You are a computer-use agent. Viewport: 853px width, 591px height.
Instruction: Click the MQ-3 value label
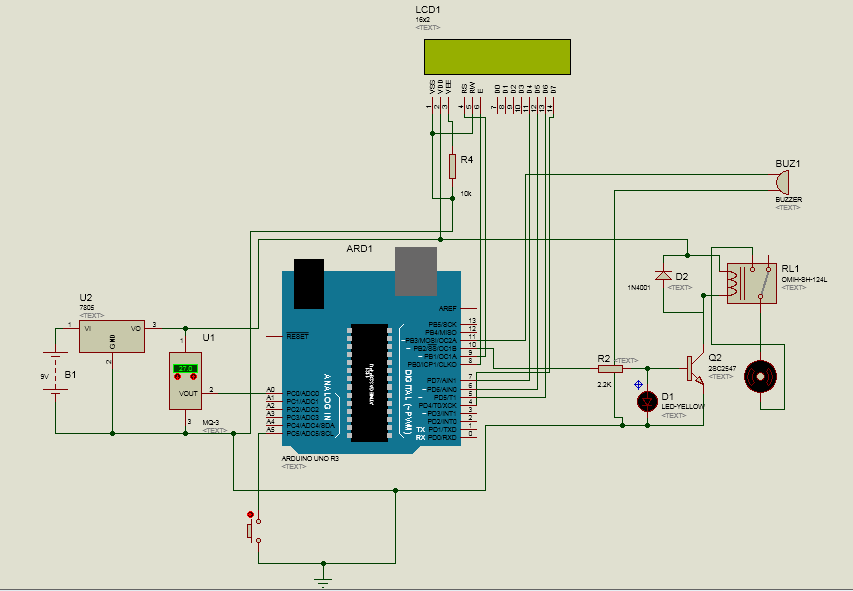[211, 422]
